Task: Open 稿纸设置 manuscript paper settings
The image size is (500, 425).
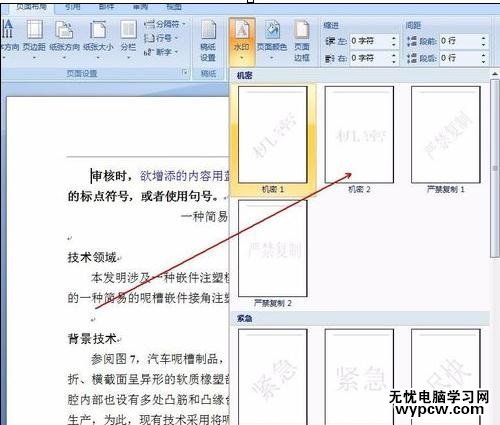Action: pos(208,41)
